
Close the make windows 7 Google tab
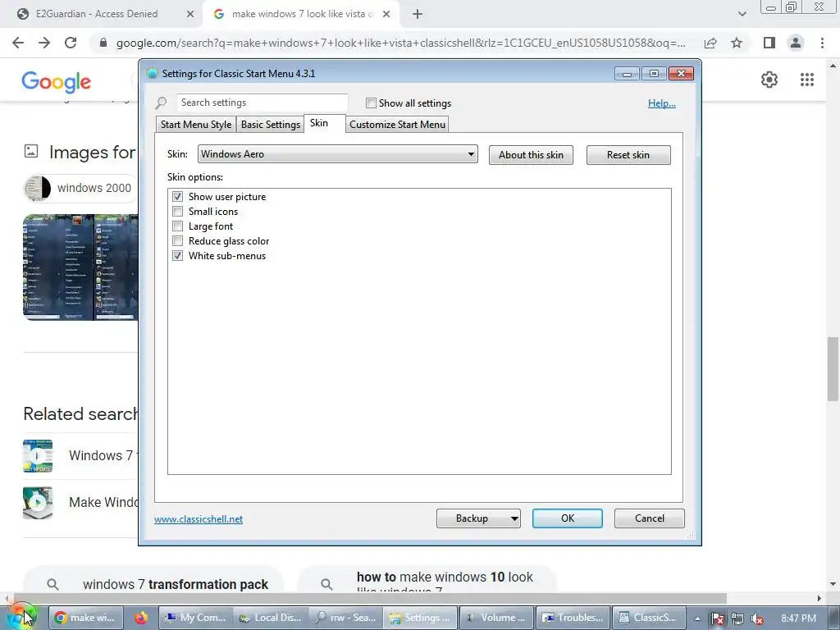click(386, 14)
